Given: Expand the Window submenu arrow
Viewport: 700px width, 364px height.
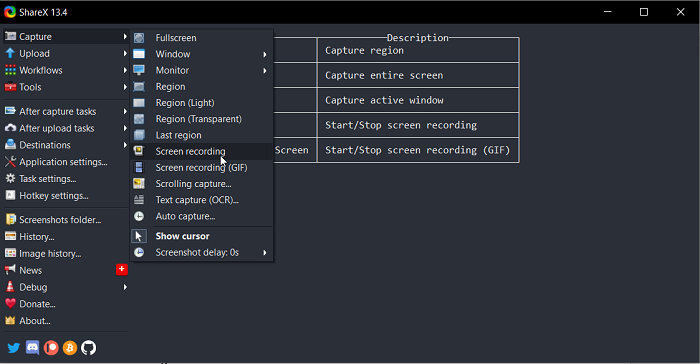Looking at the screenshot, I should (265, 54).
